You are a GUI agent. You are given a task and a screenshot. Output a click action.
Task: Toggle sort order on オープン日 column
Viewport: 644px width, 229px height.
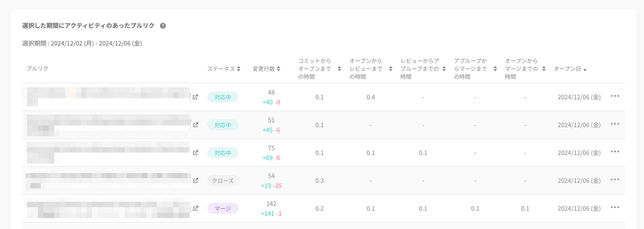(x=584, y=69)
